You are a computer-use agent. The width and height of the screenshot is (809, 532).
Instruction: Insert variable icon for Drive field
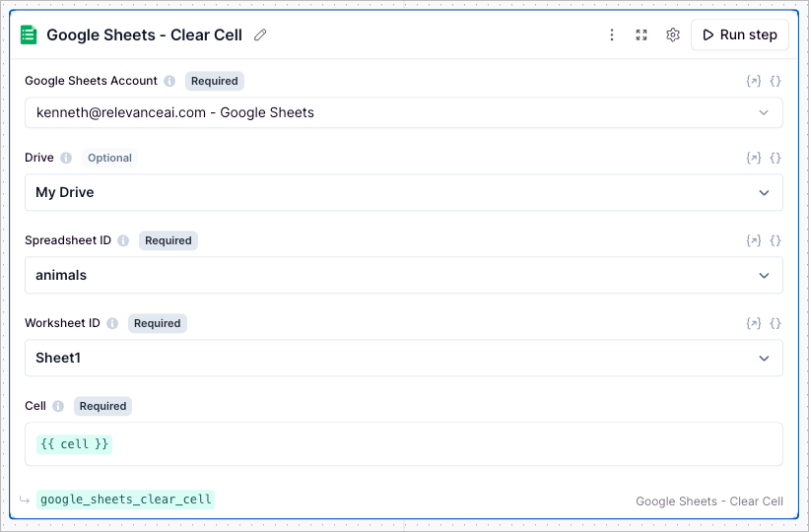tap(753, 158)
